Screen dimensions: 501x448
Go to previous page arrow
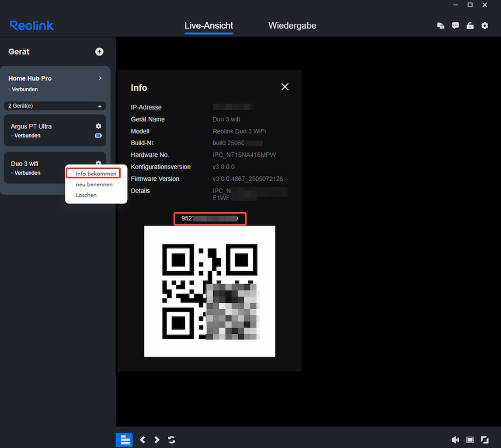pos(143,440)
